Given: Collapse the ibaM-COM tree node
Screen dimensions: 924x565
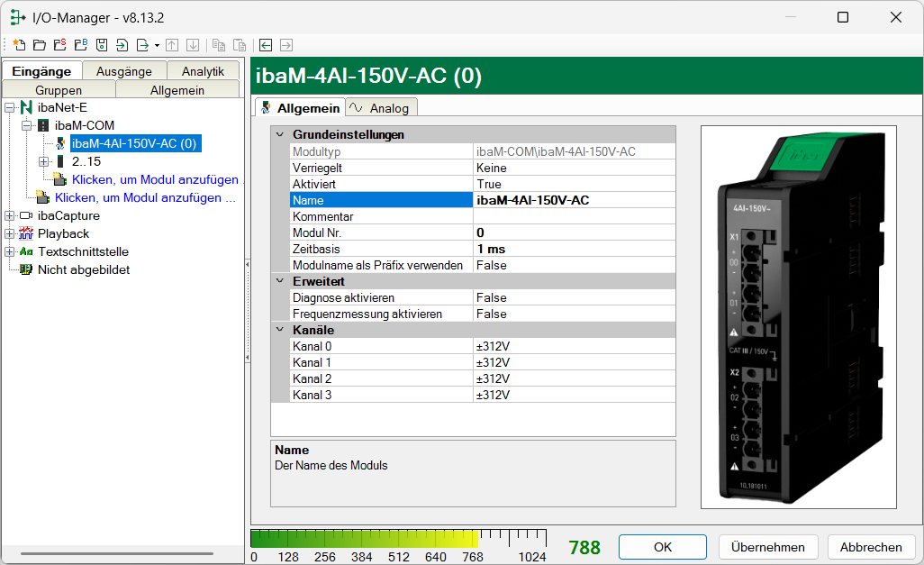Looking at the screenshot, I should pyautogui.click(x=26, y=125).
